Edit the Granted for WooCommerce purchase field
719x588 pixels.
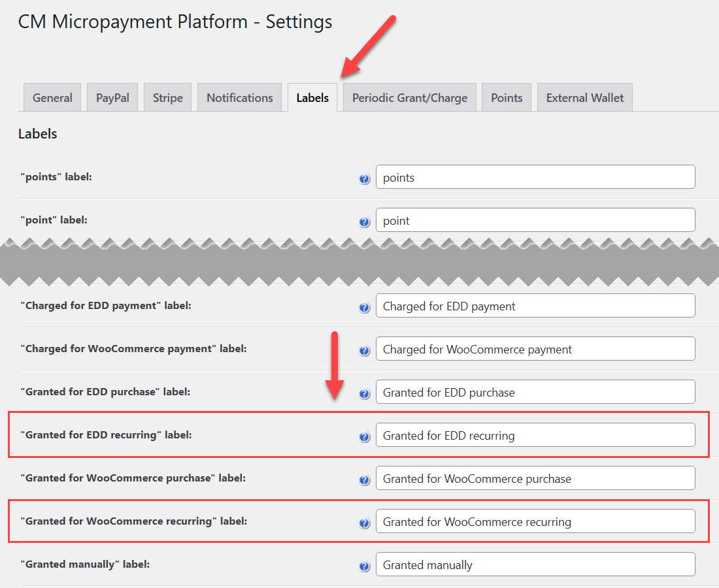[535, 478]
